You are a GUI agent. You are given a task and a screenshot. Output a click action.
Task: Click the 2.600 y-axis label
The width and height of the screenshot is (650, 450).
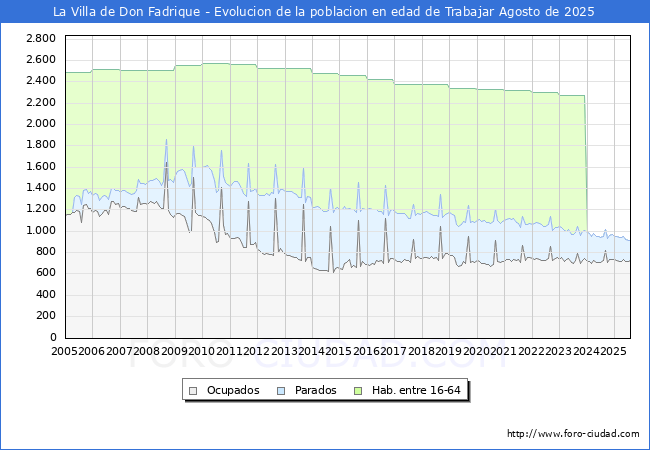41,60
